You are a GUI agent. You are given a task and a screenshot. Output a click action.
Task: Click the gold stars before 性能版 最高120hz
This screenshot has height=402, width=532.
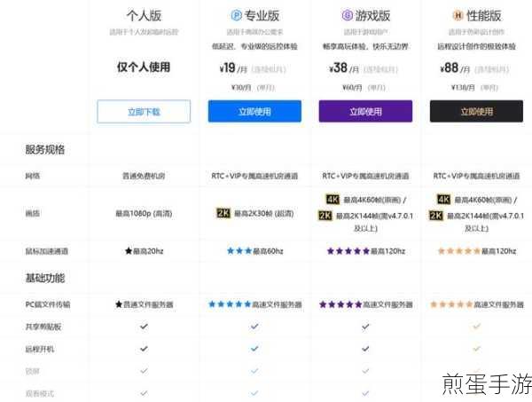coord(459,251)
